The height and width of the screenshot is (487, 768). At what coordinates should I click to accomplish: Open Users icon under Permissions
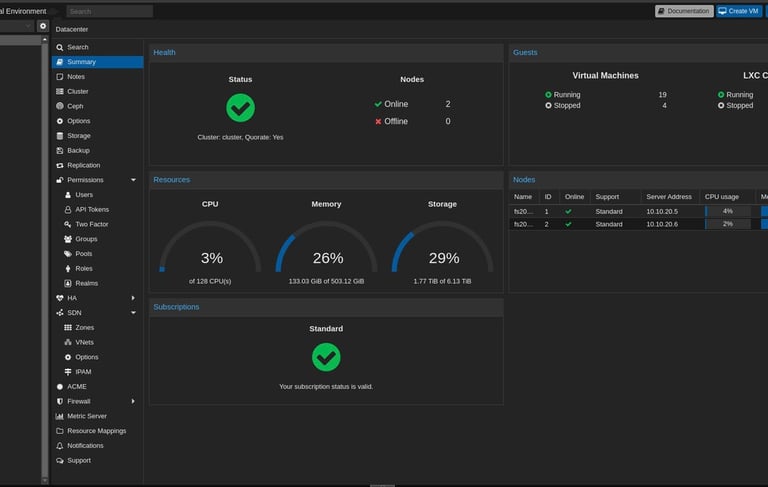click(x=68, y=195)
